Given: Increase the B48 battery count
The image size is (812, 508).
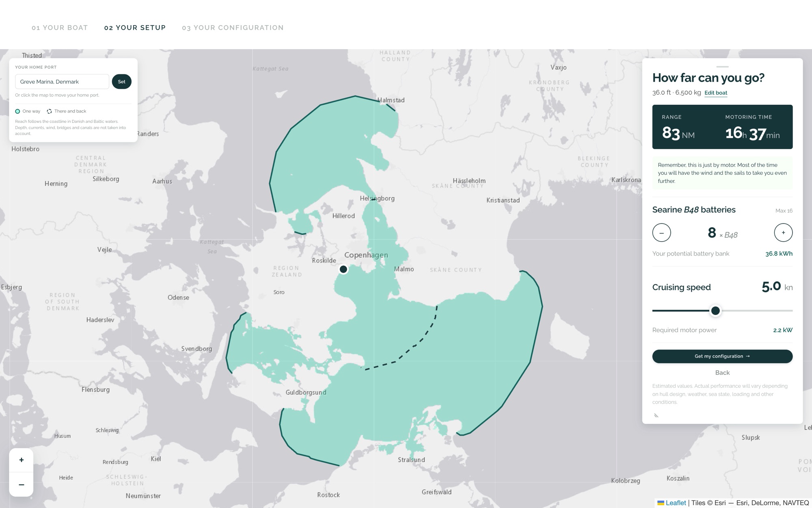Looking at the screenshot, I should pos(783,233).
